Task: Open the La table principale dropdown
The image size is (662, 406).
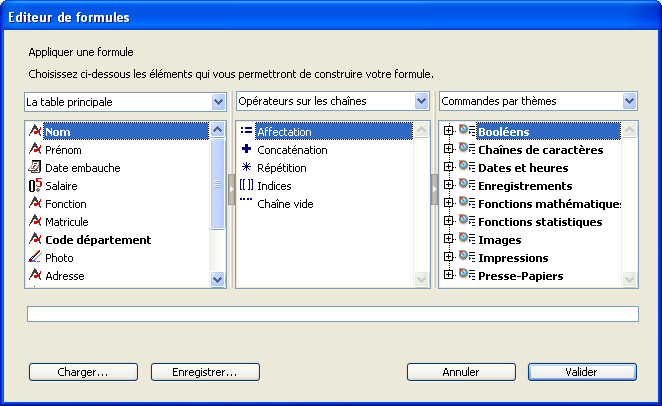Action: [218, 102]
